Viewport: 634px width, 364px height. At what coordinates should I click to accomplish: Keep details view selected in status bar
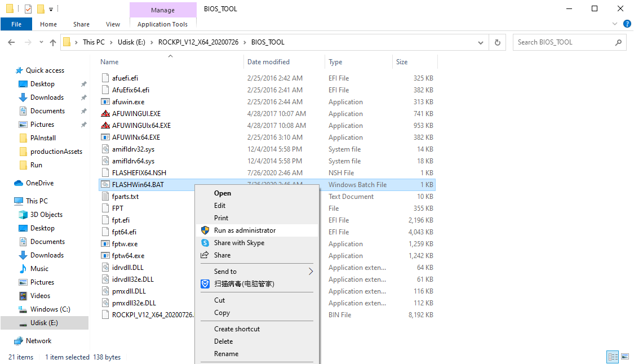click(x=613, y=357)
